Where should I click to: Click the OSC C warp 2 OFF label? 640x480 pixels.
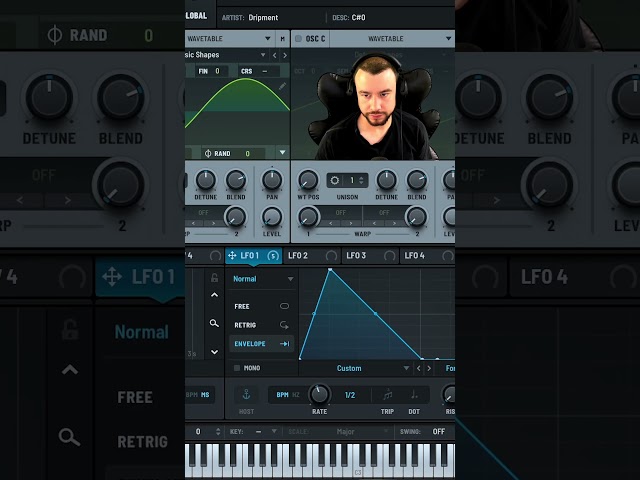pos(384,213)
